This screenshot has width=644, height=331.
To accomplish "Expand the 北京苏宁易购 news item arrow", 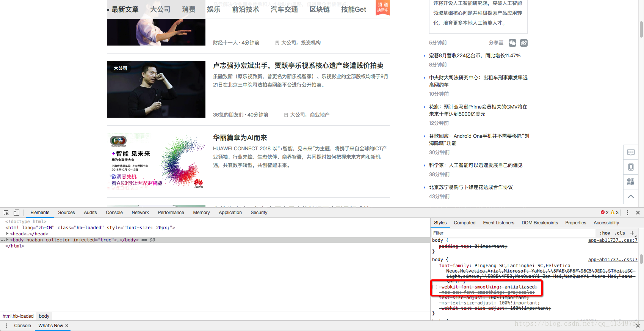I will 424,188.
